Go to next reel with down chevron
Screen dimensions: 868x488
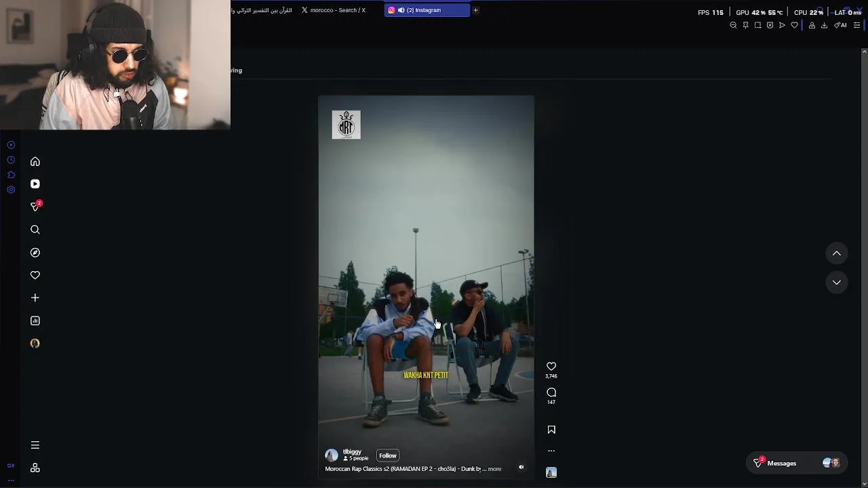coord(837,283)
